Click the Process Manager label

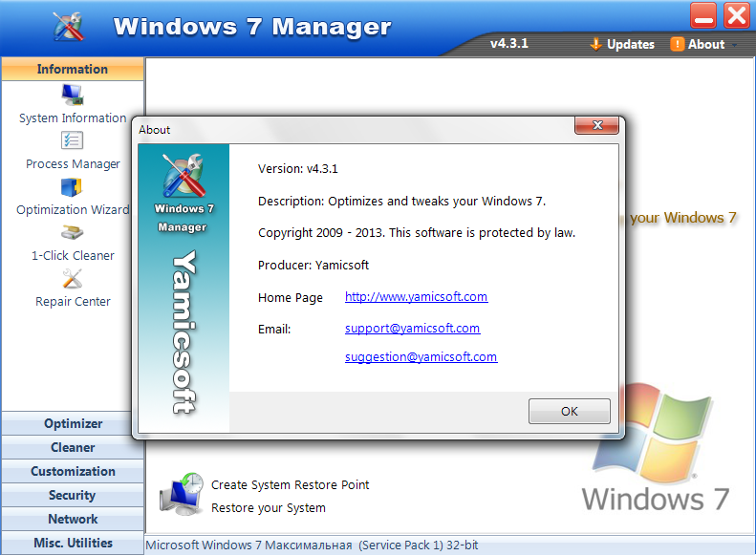point(73,163)
